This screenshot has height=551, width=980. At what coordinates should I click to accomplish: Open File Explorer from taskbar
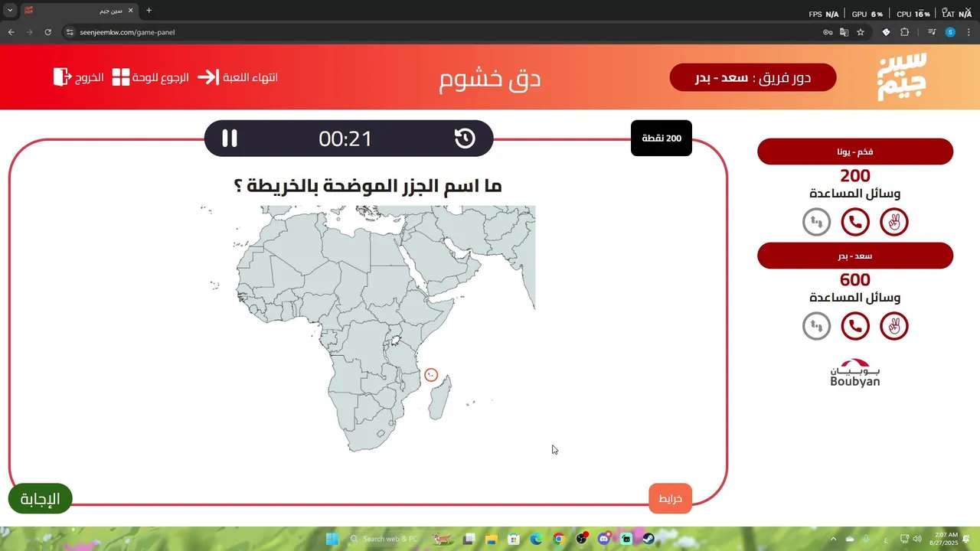[491, 539]
